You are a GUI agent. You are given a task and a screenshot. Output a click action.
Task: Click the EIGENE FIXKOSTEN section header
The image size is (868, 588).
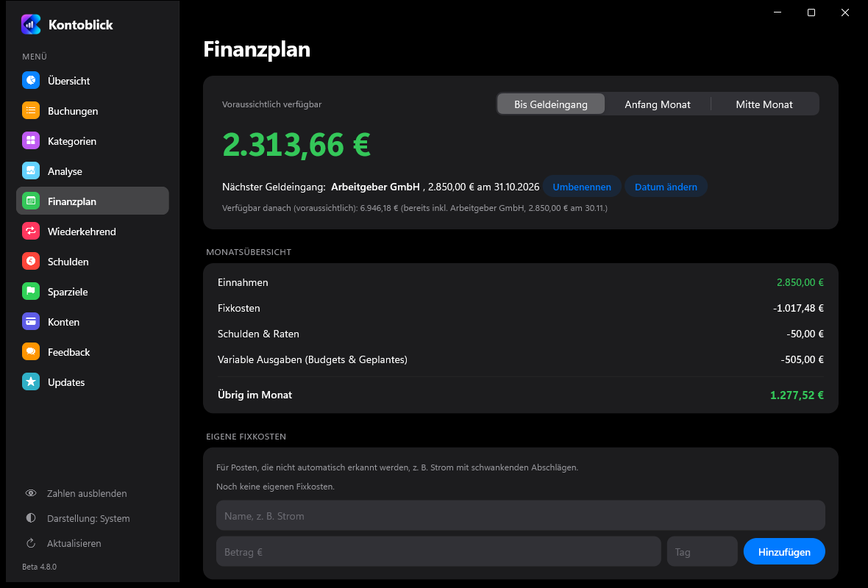pos(246,437)
